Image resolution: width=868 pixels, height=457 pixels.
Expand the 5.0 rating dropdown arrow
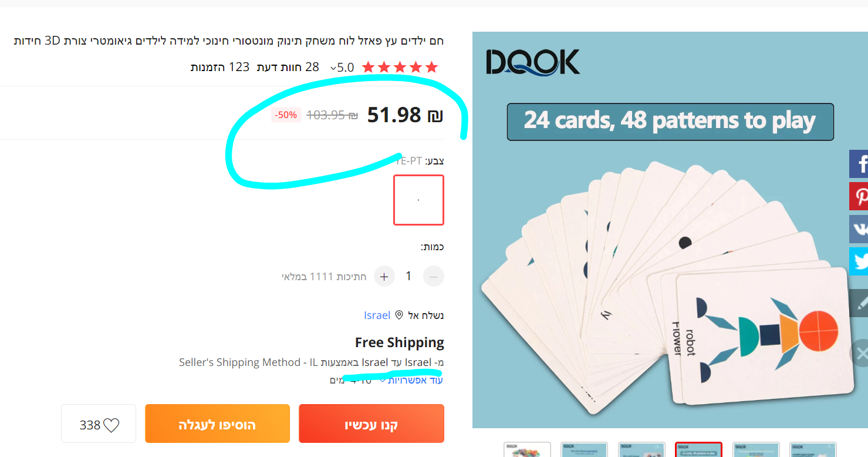[333, 68]
